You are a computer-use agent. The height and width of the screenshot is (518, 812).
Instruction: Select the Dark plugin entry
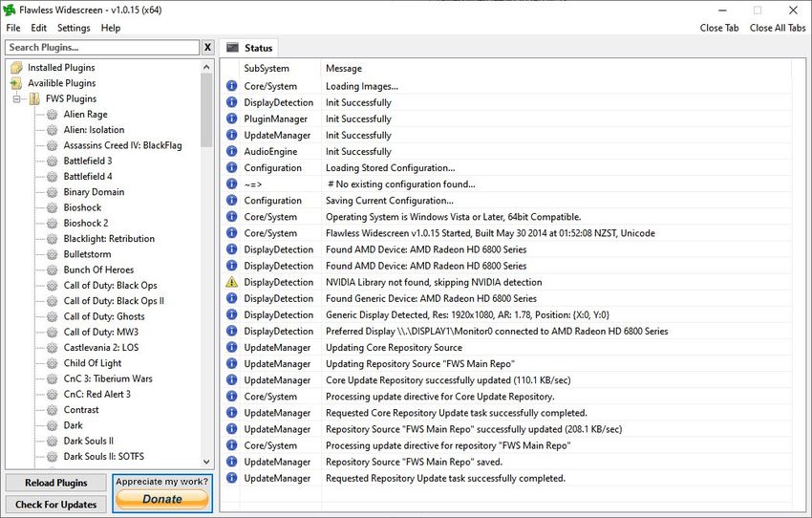click(73, 425)
